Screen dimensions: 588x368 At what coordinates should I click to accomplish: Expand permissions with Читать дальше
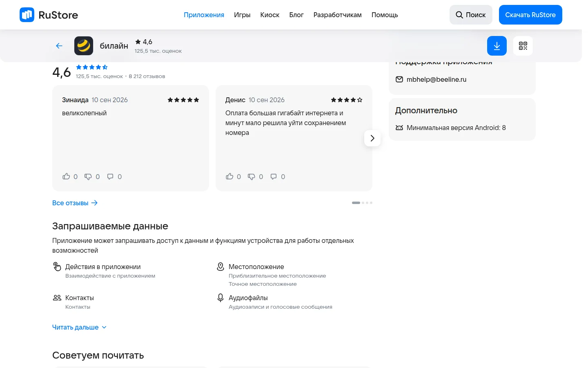point(79,327)
